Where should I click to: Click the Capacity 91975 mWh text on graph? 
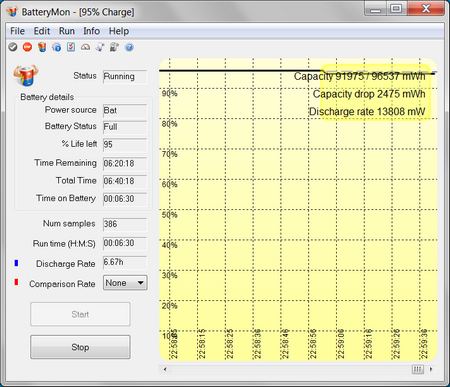pyautogui.click(x=359, y=76)
